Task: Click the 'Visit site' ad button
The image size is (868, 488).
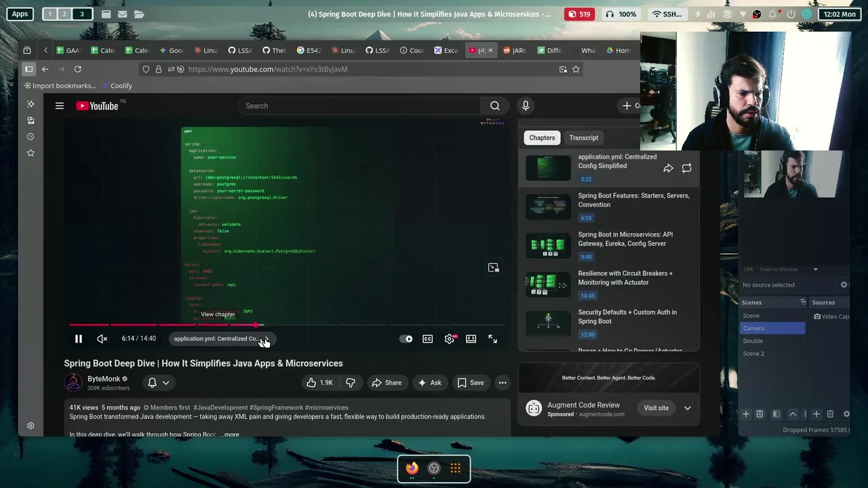Action: (656, 408)
